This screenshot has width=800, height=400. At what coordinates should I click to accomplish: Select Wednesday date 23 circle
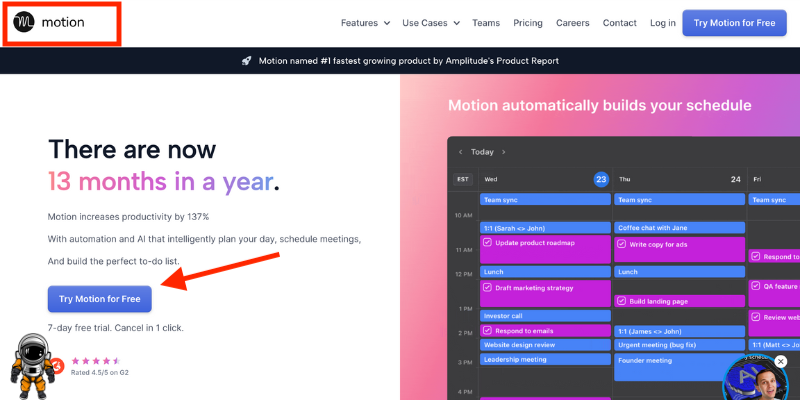click(601, 180)
